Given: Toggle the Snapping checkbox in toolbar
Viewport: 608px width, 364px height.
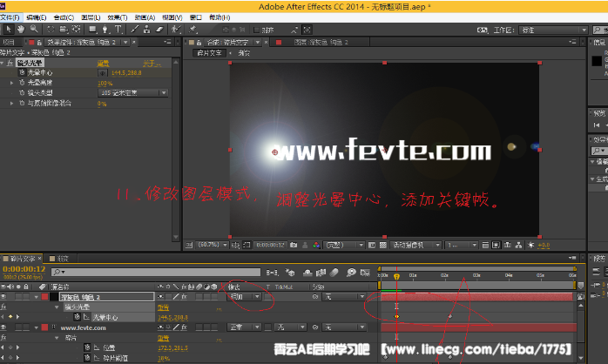Looking at the screenshot, I should tap(256, 29).
